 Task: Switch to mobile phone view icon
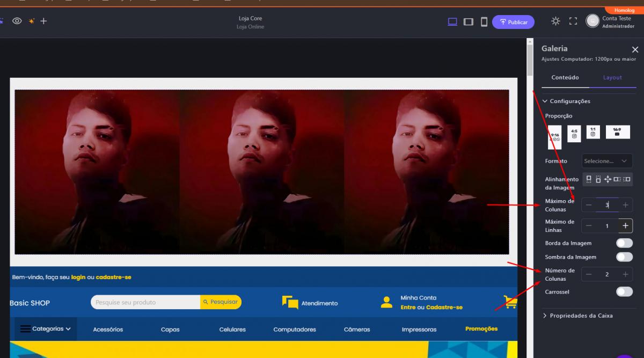[484, 22]
